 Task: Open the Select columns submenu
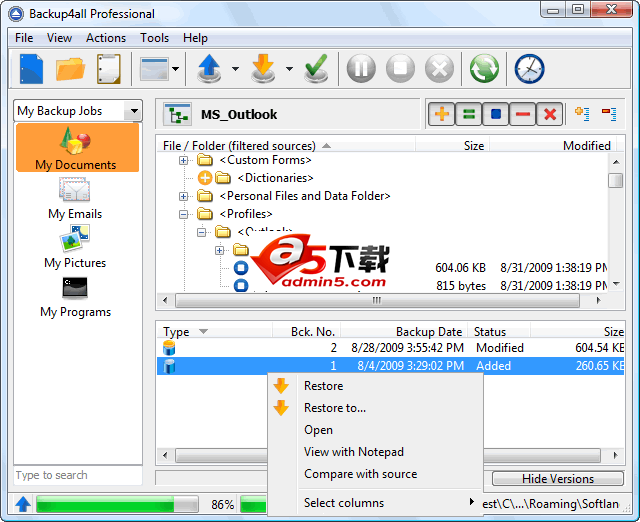pos(375,502)
